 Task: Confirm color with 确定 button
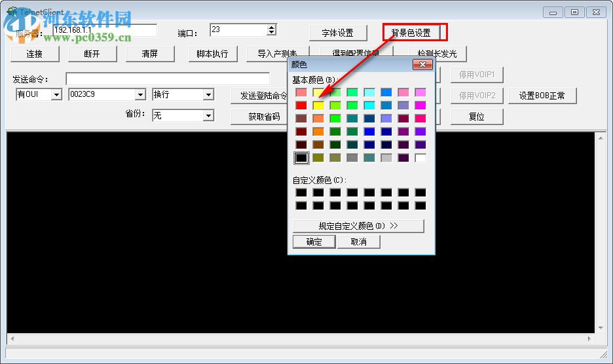[314, 242]
